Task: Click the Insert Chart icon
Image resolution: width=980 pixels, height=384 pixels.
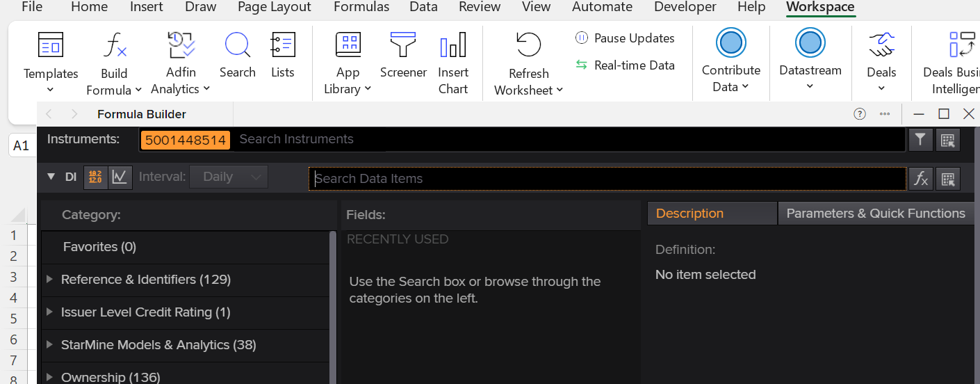Action: pos(453,45)
